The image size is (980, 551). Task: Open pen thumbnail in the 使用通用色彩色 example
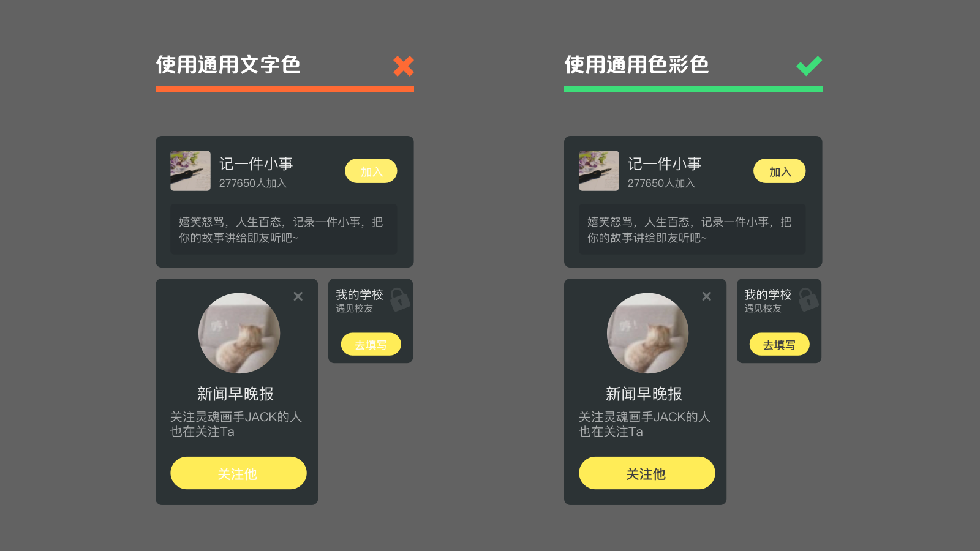pos(599,171)
